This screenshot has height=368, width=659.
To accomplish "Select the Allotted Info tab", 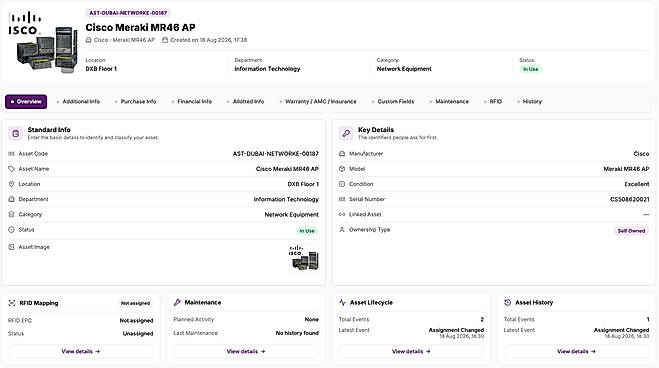I will [x=246, y=102].
